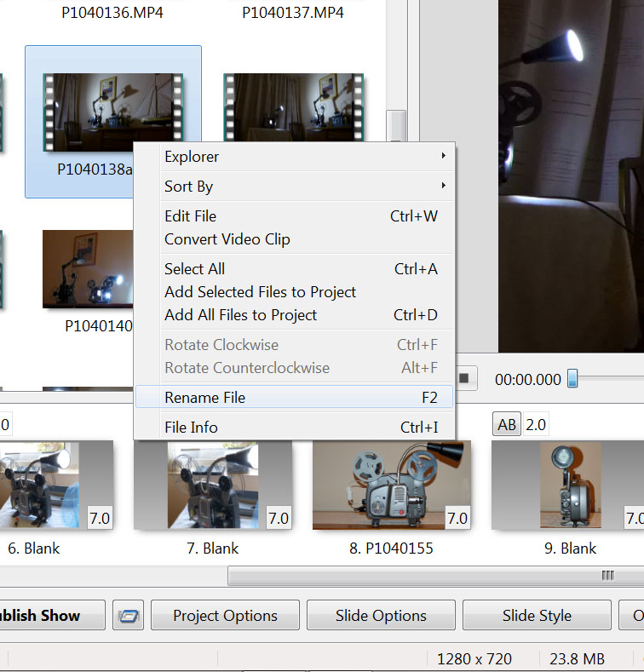The image size is (644, 672).
Task: Select the P1040140 image thumbnail
Action: [x=88, y=269]
